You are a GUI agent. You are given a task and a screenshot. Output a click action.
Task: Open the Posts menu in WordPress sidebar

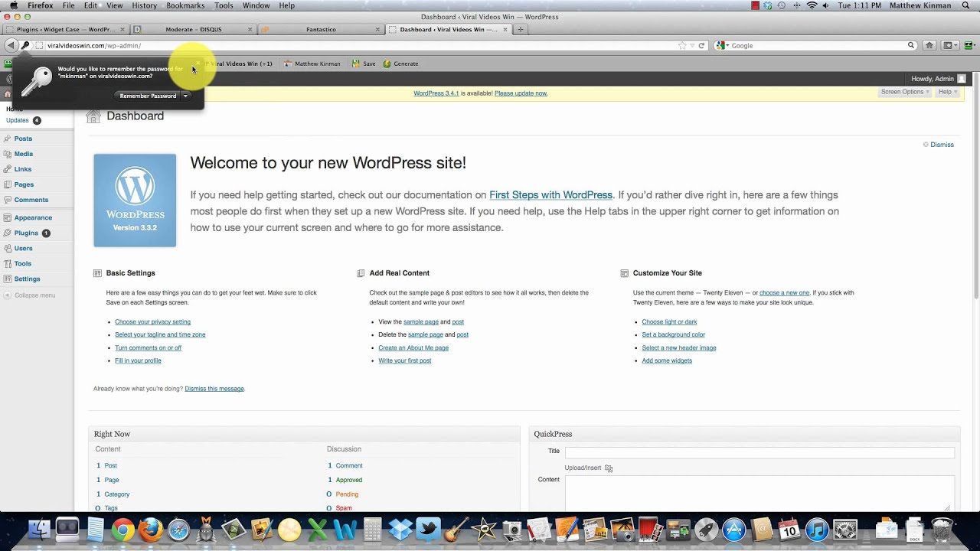point(23,139)
